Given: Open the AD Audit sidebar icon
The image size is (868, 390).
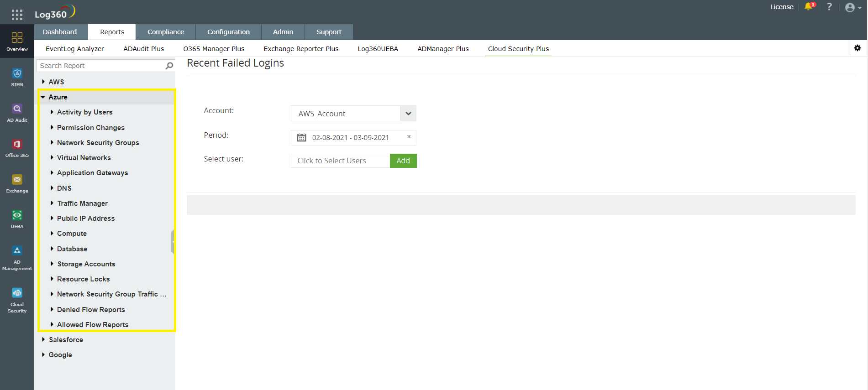Looking at the screenshot, I should (x=17, y=113).
